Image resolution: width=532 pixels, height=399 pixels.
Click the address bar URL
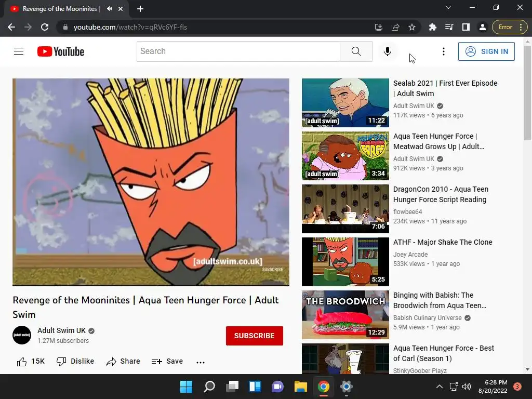click(x=130, y=27)
